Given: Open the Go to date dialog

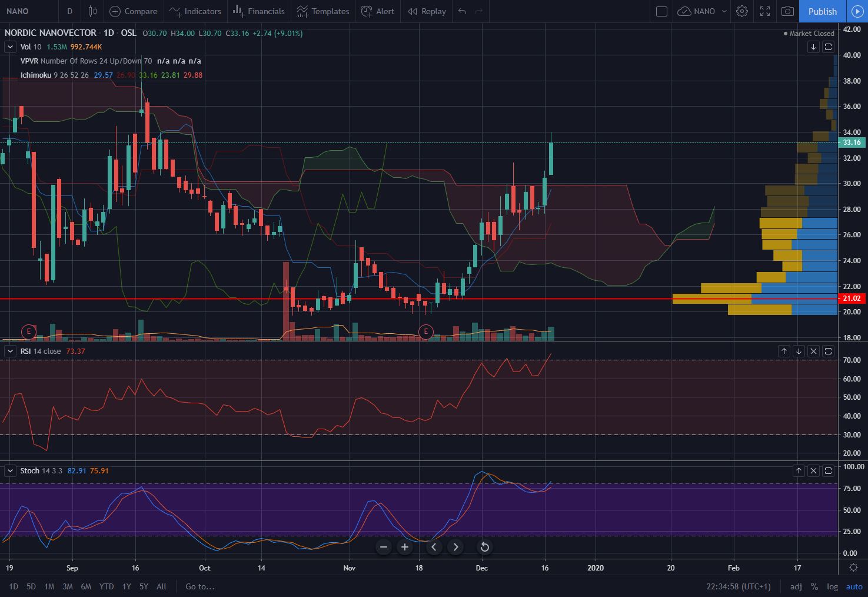Looking at the screenshot, I should click(200, 586).
